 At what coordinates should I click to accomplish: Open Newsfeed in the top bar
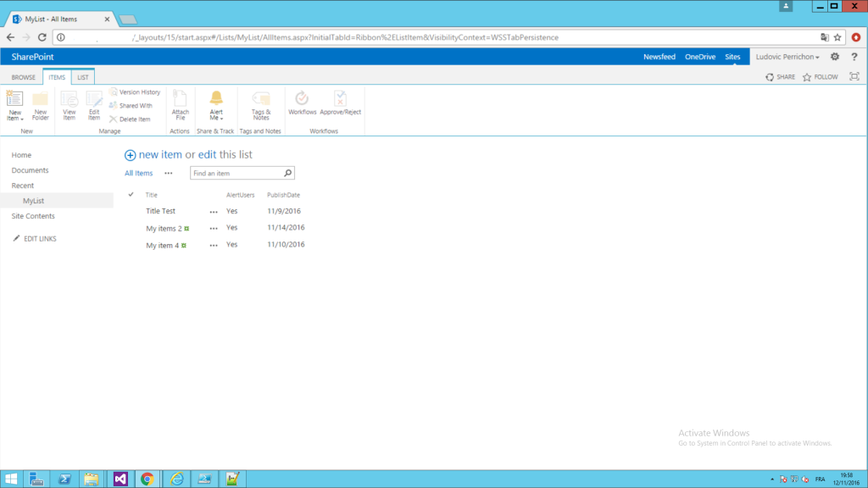(659, 57)
